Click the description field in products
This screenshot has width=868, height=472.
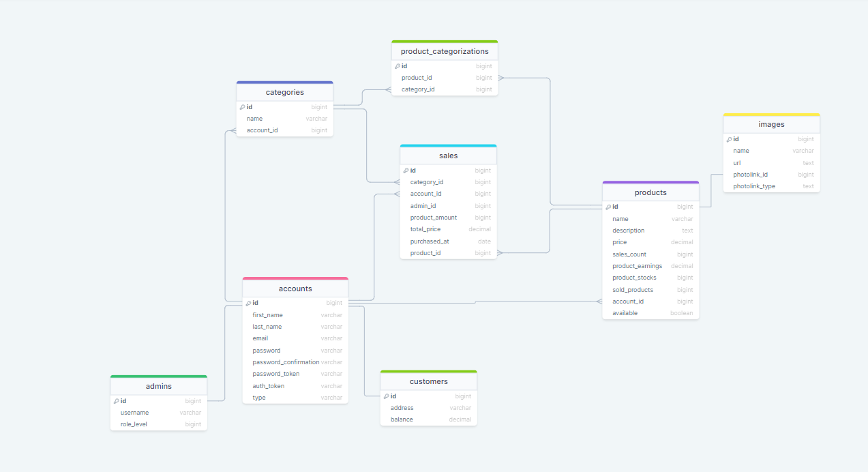[628, 230]
